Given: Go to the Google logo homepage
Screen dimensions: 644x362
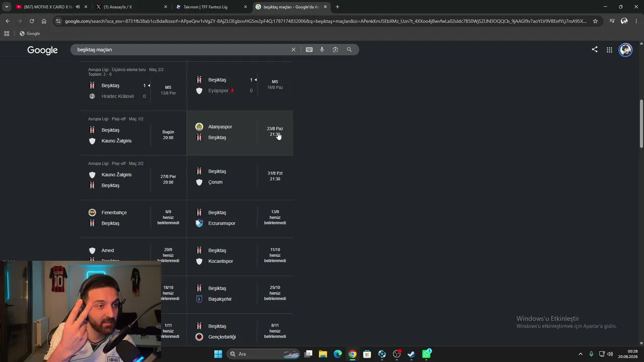Looking at the screenshot, I should click(42, 50).
